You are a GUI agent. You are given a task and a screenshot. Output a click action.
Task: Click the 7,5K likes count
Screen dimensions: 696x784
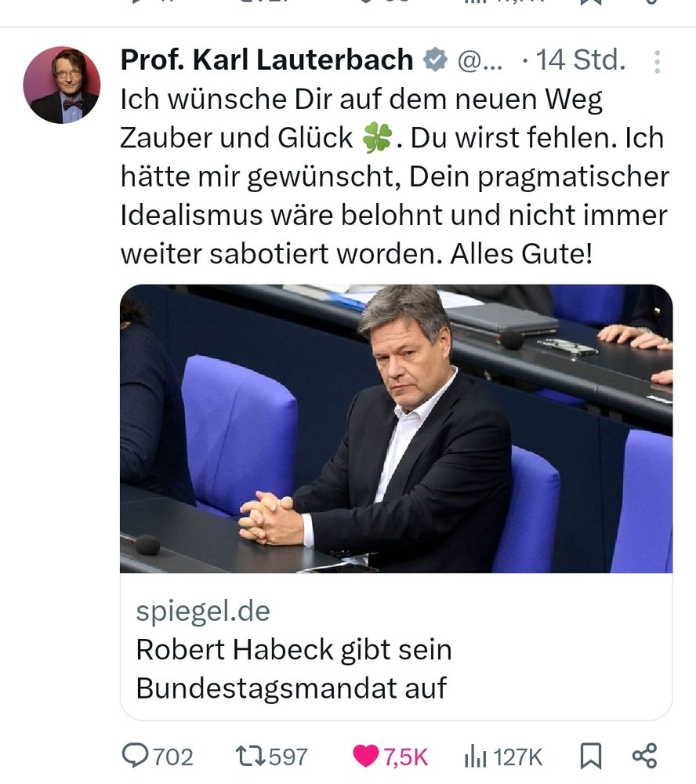point(405,757)
